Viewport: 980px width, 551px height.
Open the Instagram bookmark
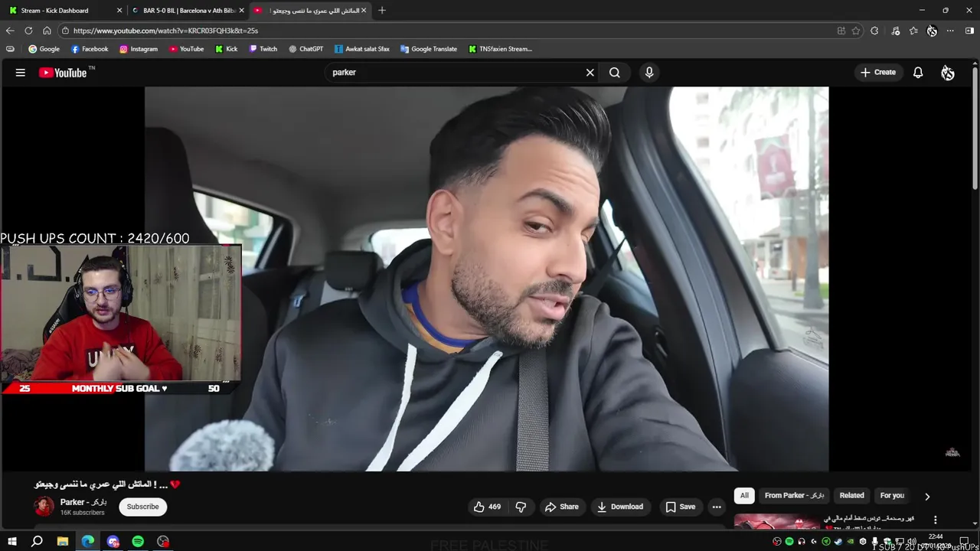(139, 49)
